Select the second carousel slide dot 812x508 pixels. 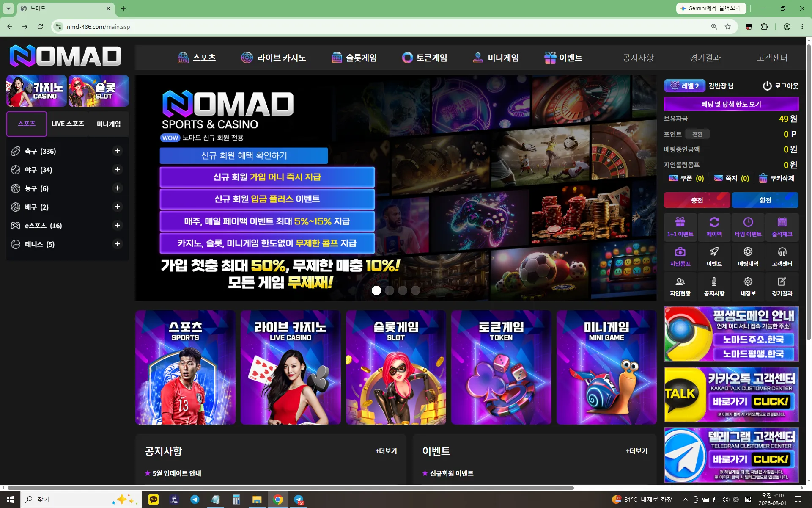390,290
